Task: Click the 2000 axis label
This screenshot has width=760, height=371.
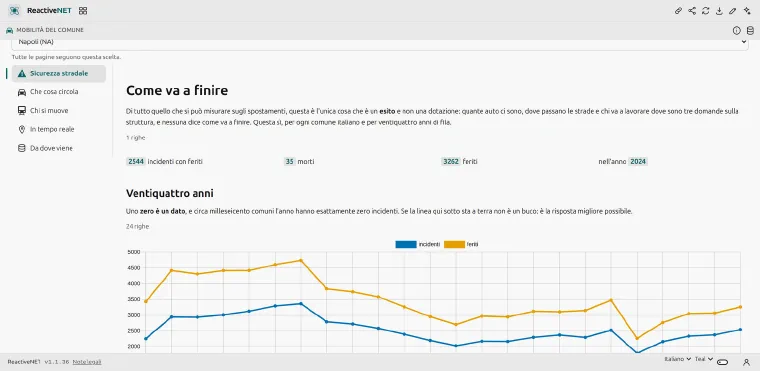Action: pos(133,347)
